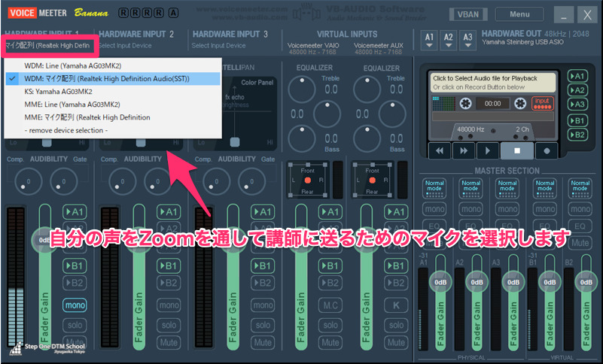Click Hardware Input 3 Fader Gain slider
Image resolution: width=603 pixels, height=364 pixels.
tap(233, 277)
